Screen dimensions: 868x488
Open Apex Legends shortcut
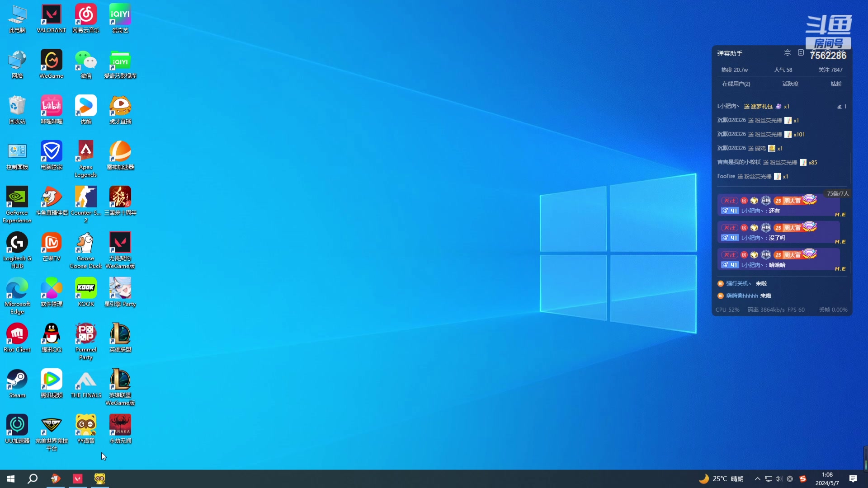pyautogui.click(x=85, y=159)
